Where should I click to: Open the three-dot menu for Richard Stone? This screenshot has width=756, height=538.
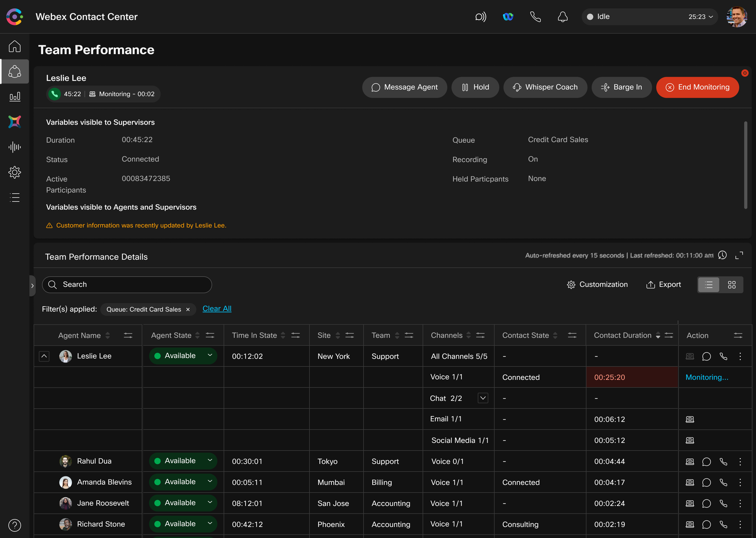(741, 524)
